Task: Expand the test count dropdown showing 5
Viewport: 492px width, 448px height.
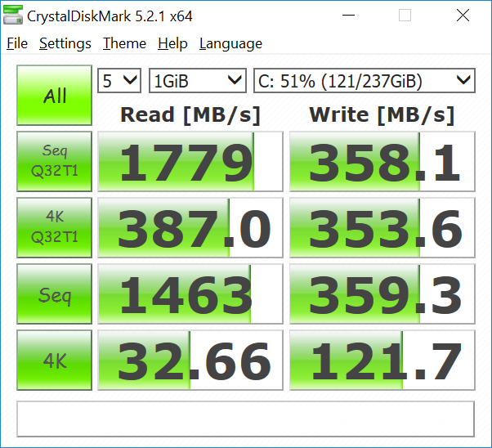Action: click(x=119, y=81)
